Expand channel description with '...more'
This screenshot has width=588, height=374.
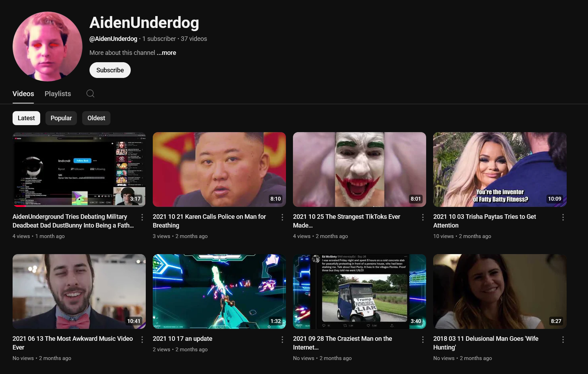166,53
